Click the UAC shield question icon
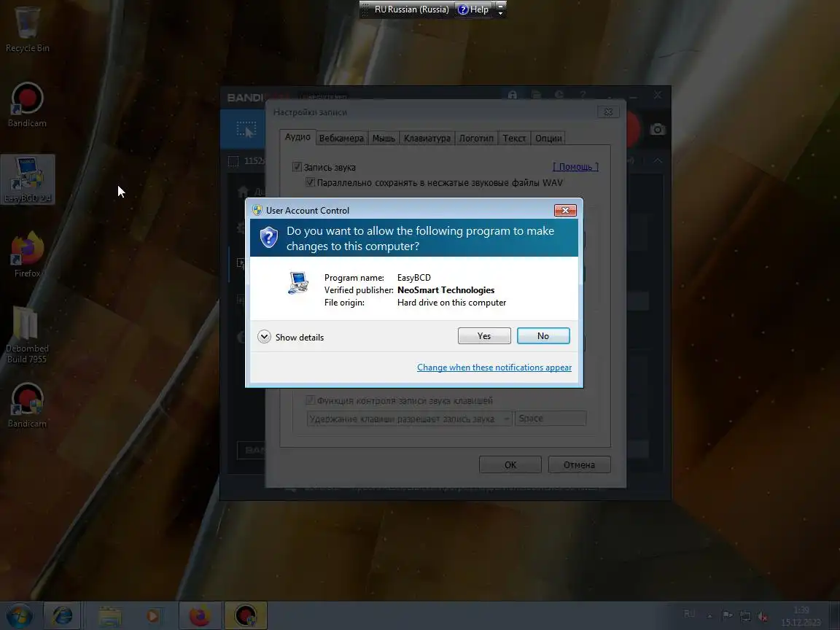840x630 pixels. [x=269, y=237]
